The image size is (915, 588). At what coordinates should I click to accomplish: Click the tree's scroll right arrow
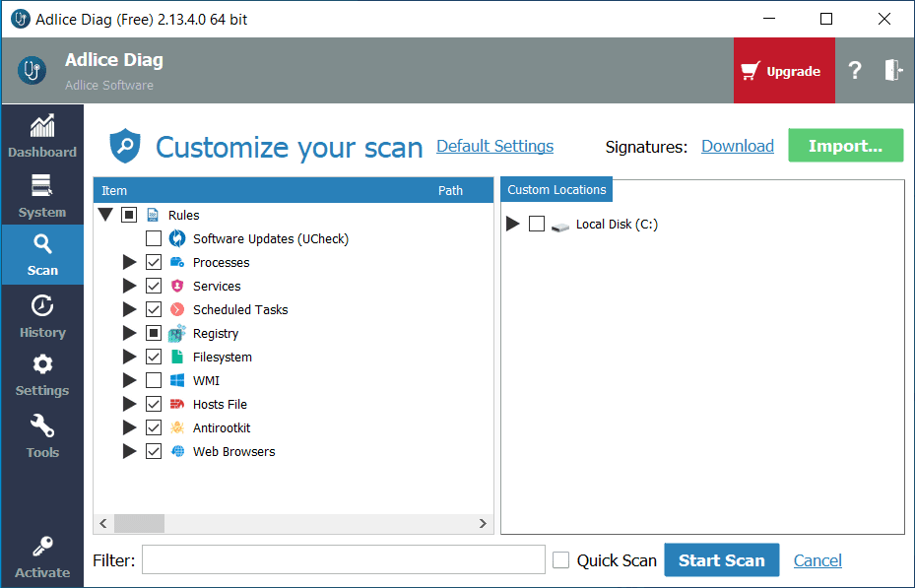click(483, 523)
